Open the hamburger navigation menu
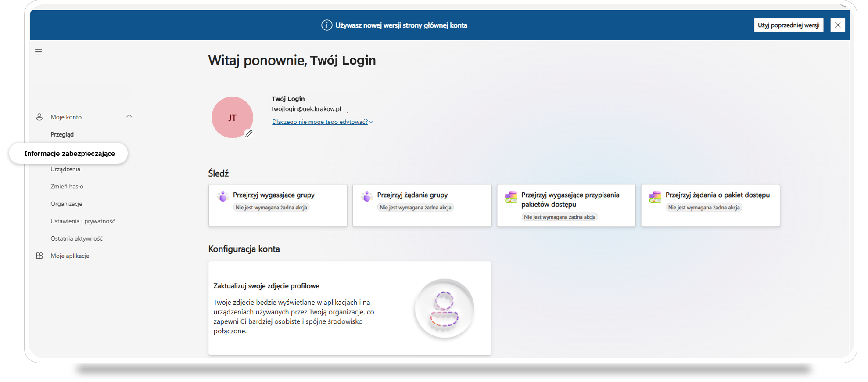 pos(39,52)
